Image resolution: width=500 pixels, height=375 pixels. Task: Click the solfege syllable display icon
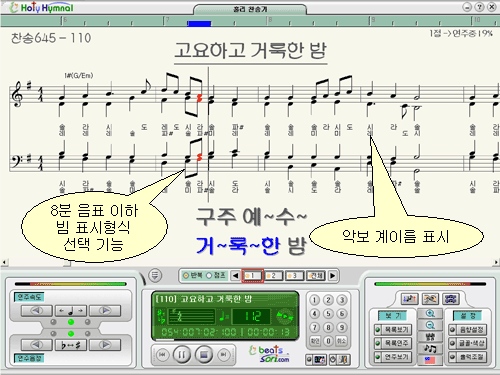[x=430, y=337]
